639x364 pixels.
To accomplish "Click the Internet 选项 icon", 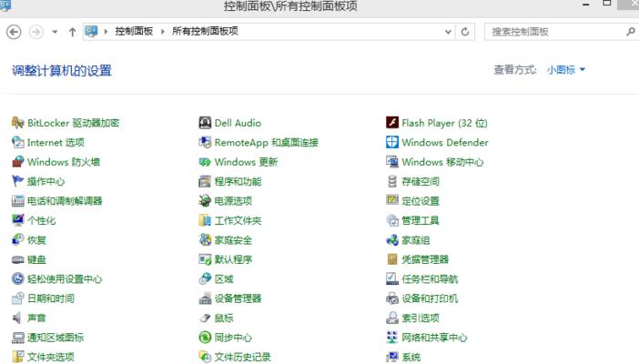I will coord(17,142).
